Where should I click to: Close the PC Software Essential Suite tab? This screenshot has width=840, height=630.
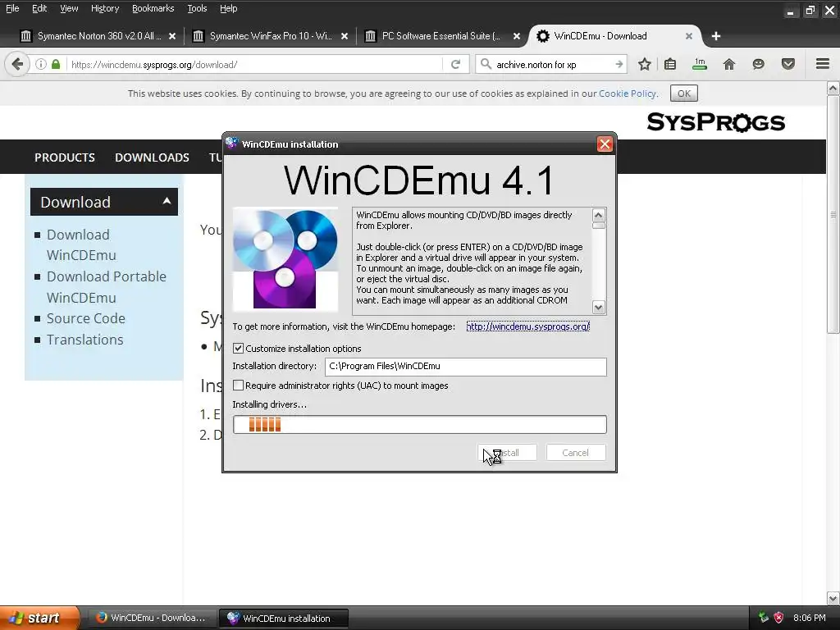517,36
